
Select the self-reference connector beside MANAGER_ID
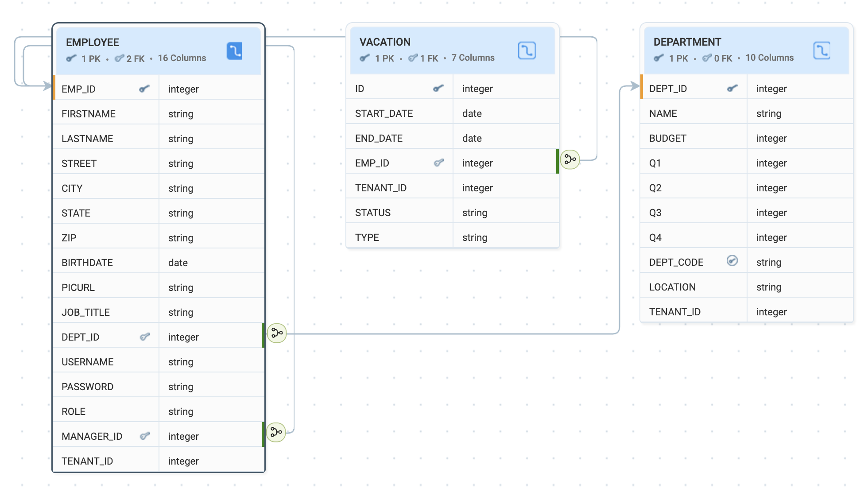coord(276,433)
